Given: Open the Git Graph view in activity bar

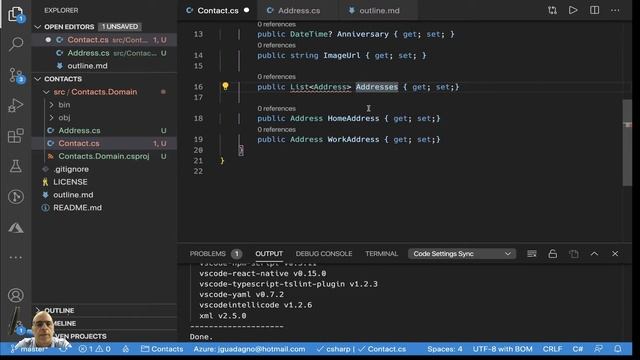Looking at the screenshot, I should pyautogui.click(x=16, y=197).
